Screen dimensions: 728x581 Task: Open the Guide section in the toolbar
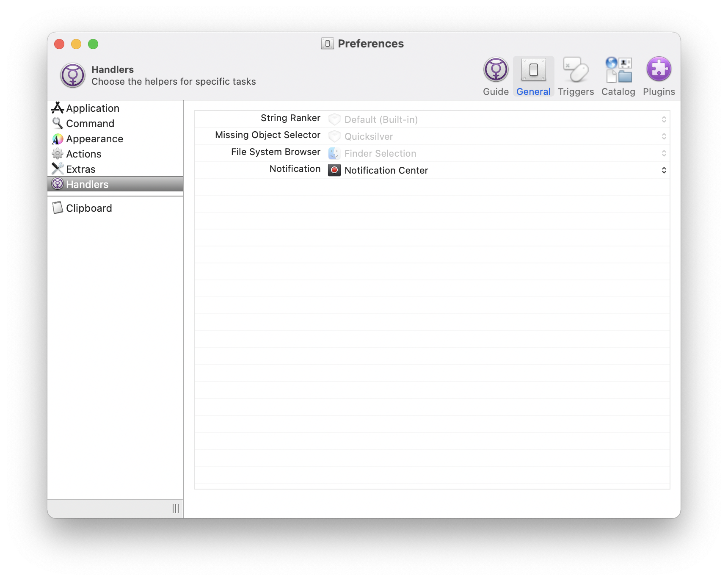(x=495, y=75)
